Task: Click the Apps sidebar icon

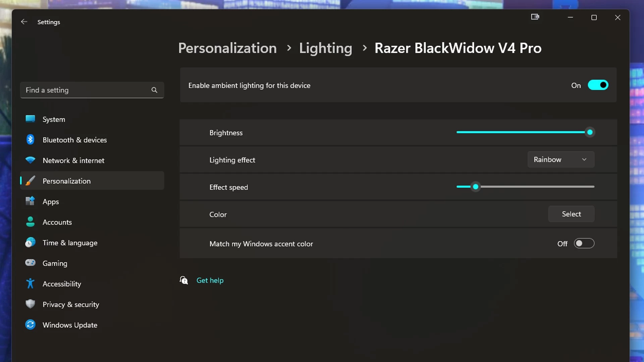Action: tap(30, 201)
